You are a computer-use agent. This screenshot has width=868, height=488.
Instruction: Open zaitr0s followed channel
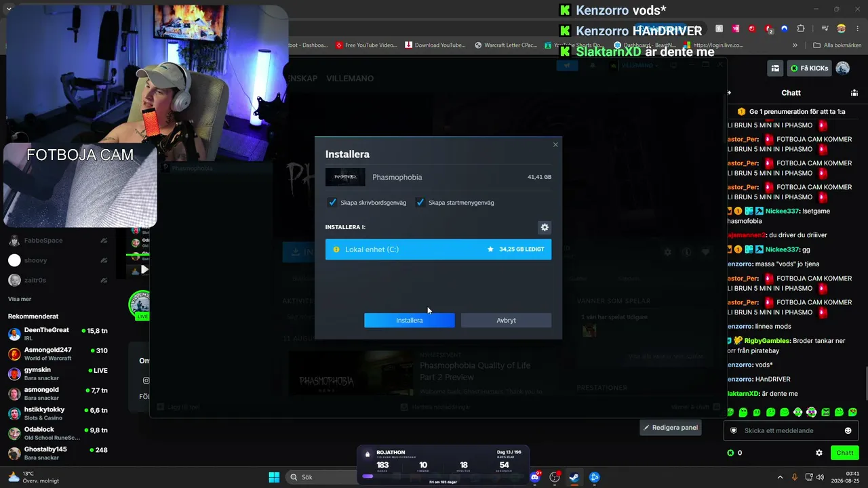click(58, 280)
